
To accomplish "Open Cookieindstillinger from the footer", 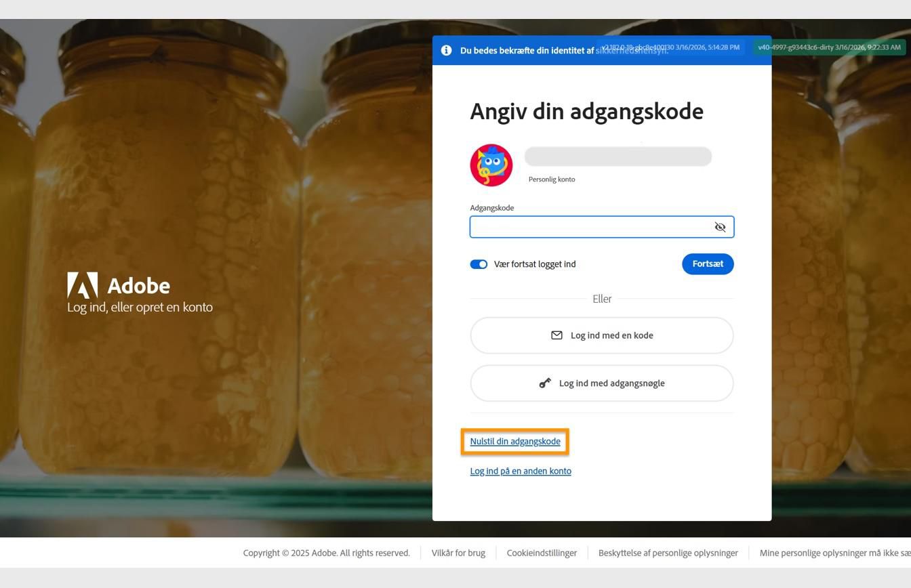I will point(542,553).
